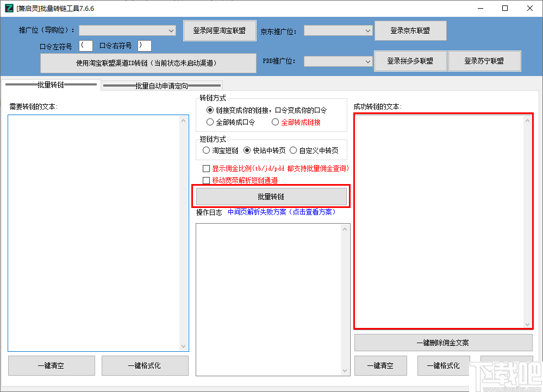Click 登录拼多多联盟 button
543x392 pixels.
(410, 61)
